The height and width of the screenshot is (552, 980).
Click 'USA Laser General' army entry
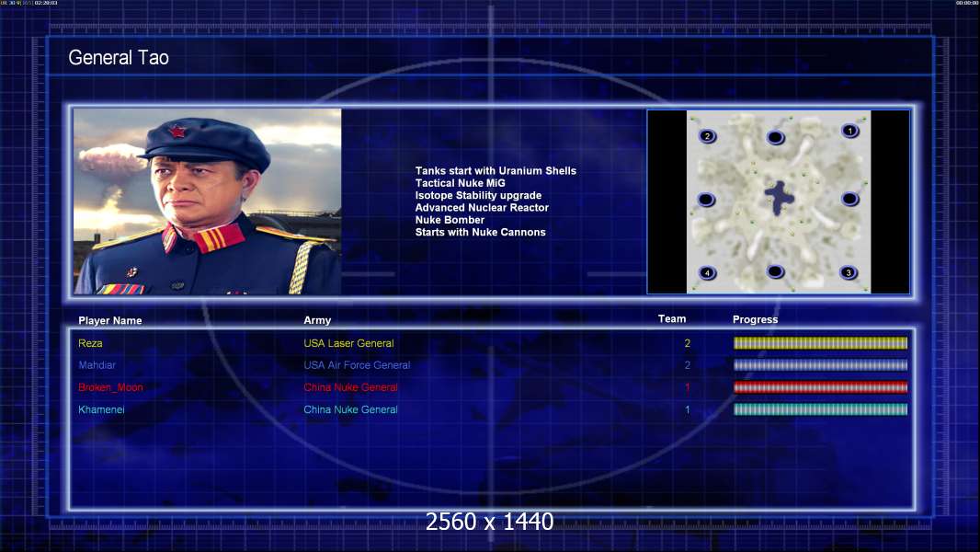coord(348,343)
